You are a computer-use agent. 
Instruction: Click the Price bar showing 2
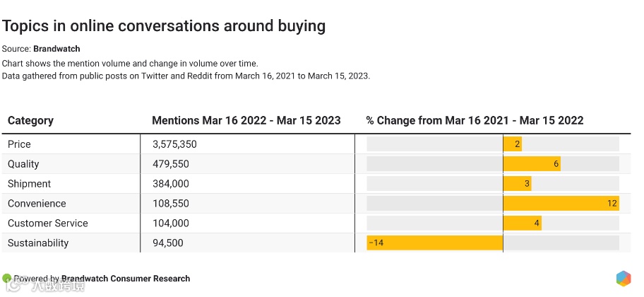[513, 144]
